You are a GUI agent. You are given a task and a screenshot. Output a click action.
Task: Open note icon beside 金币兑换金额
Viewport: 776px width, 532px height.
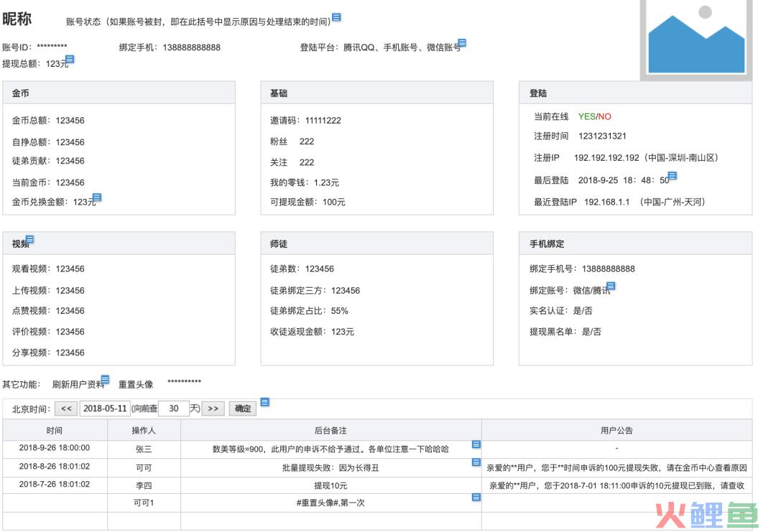tap(97, 197)
